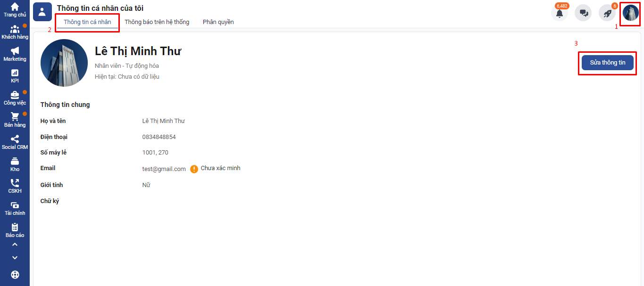Open the Khách hàng module
Screen dimensions: 644x286
(15, 32)
